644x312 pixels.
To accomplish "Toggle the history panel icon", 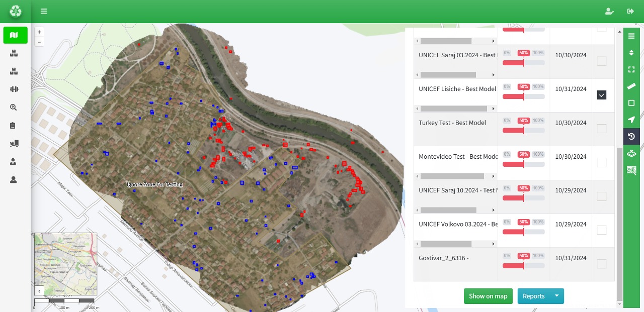I will tap(631, 136).
